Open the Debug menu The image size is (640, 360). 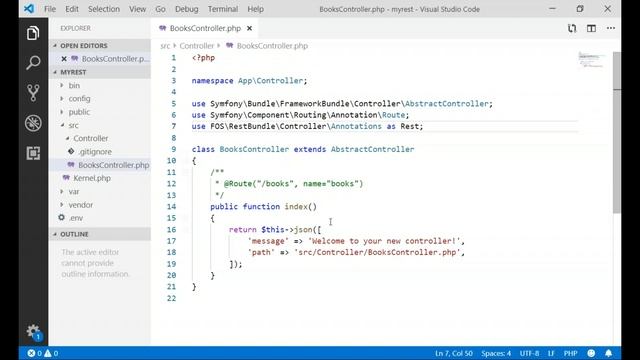pos(187,9)
